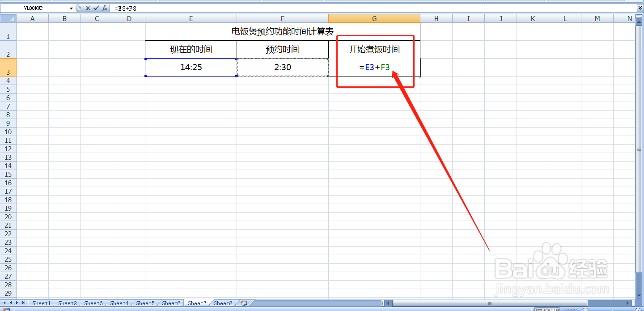Image resolution: width=644 pixels, height=311 pixels.
Task: Click the Select All corner button
Action: [8, 18]
